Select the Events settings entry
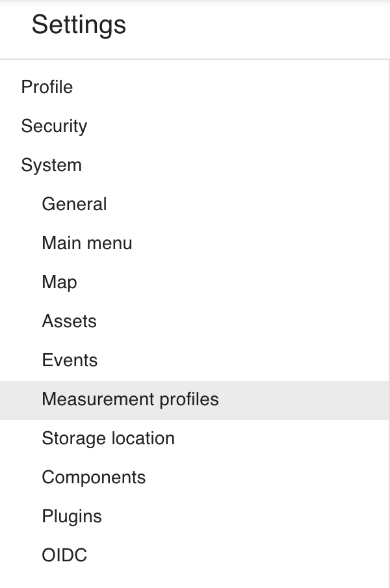Screen dimensions: 390x588 pos(70,360)
